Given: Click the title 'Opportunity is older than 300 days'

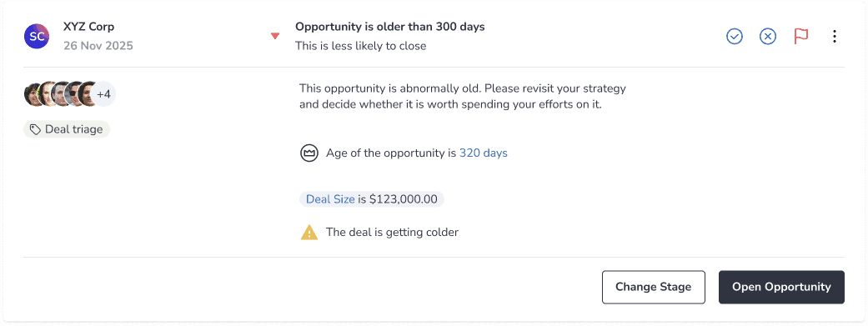Looking at the screenshot, I should tap(389, 27).
